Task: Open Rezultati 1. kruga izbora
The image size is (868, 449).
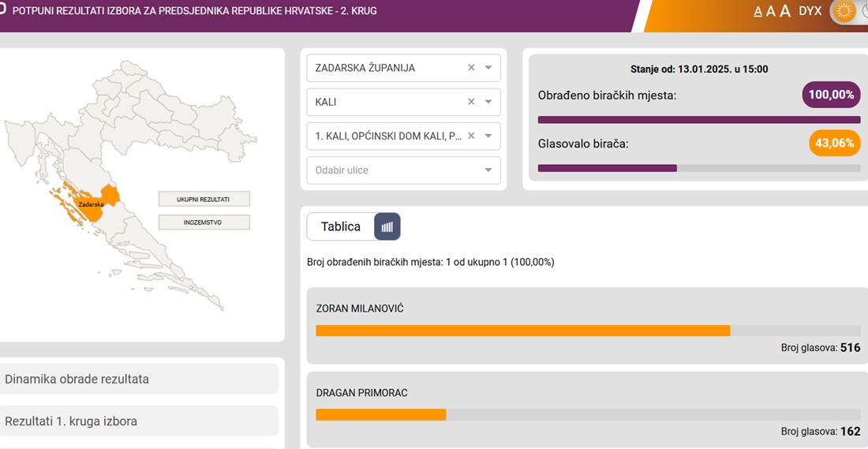Action: coord(139,421)
